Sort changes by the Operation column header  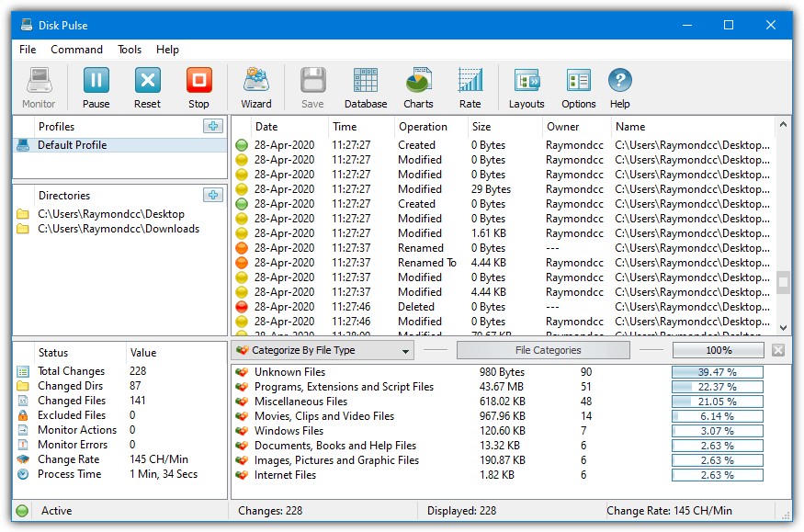coord(431,127)
